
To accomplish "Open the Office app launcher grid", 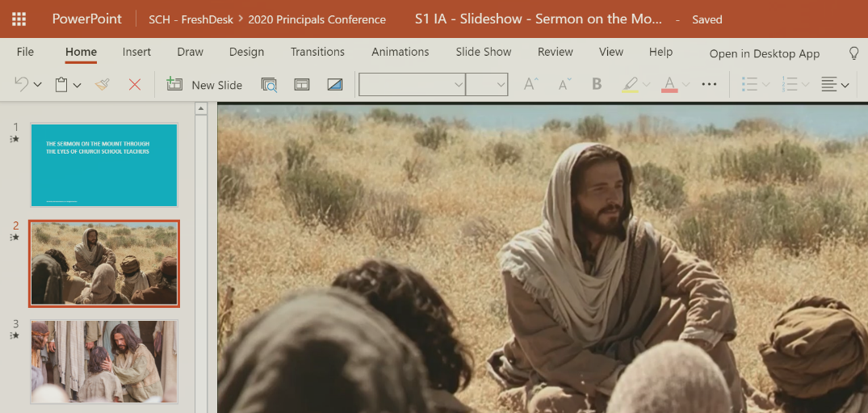I will pyautogui.click(x=19, y=19).
